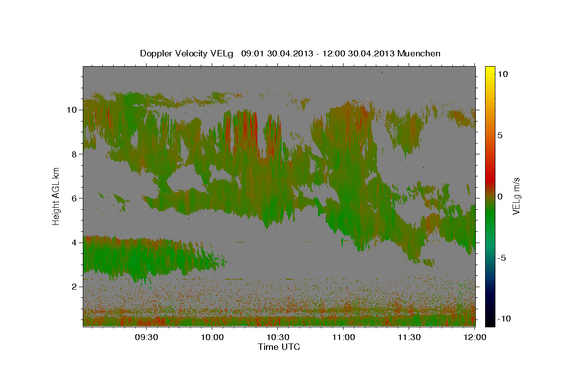Click the height tick label 6
This screenshot has width=588, height=392.
(74, 198)
